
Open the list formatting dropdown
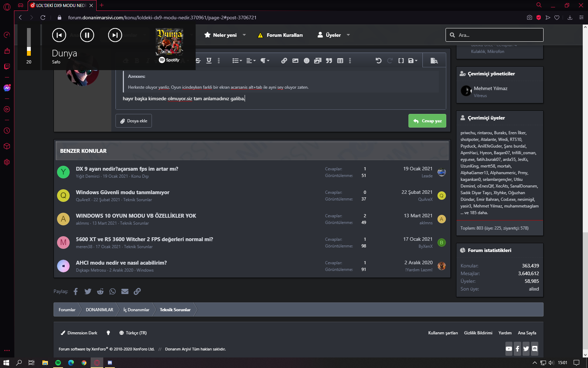237,61
